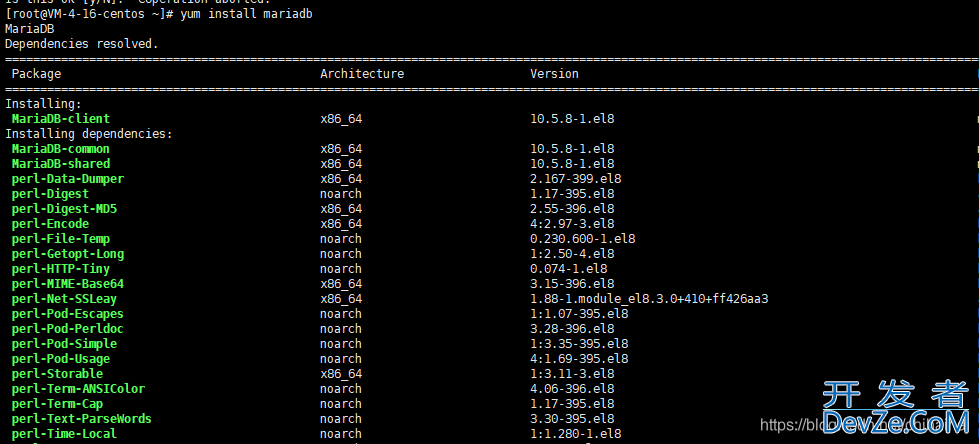Image resolution: width=979 pixels, height=444 pixels.
Task: Click version 4:1.69-395.el8
Action: coord(579,358)
